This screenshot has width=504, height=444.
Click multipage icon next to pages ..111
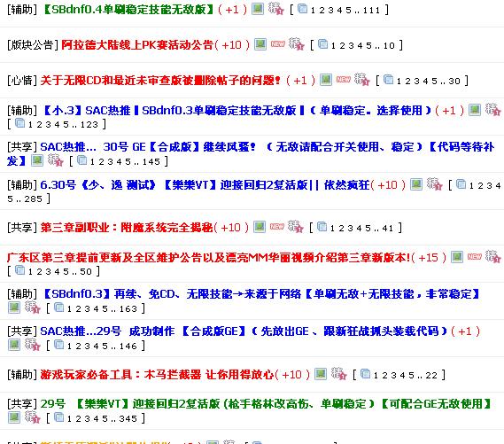click(302, 9)
